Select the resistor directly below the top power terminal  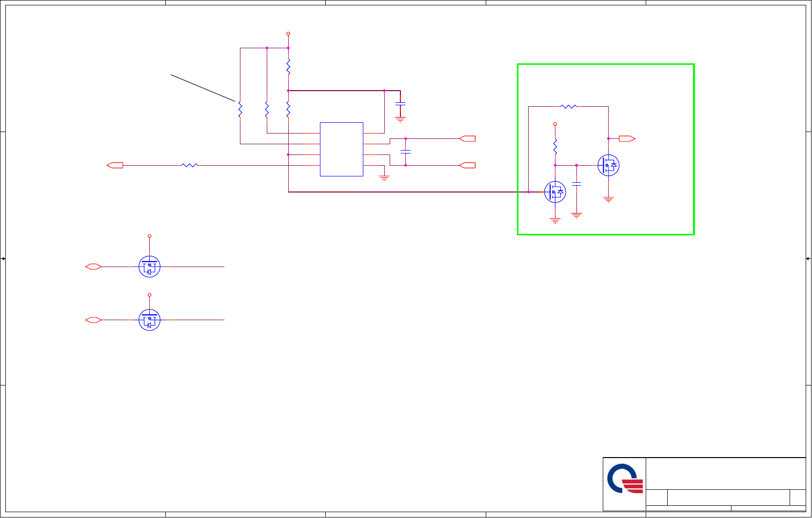pos(288,67)
